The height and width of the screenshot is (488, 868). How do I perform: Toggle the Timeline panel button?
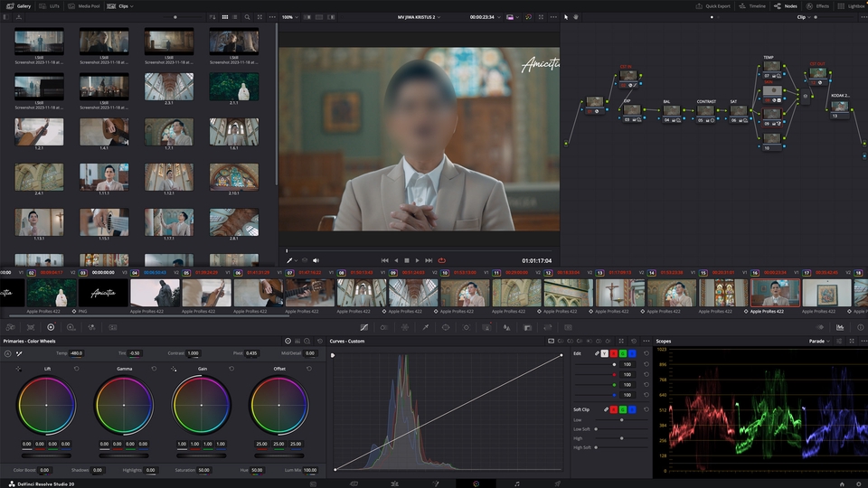pos(752,6)
